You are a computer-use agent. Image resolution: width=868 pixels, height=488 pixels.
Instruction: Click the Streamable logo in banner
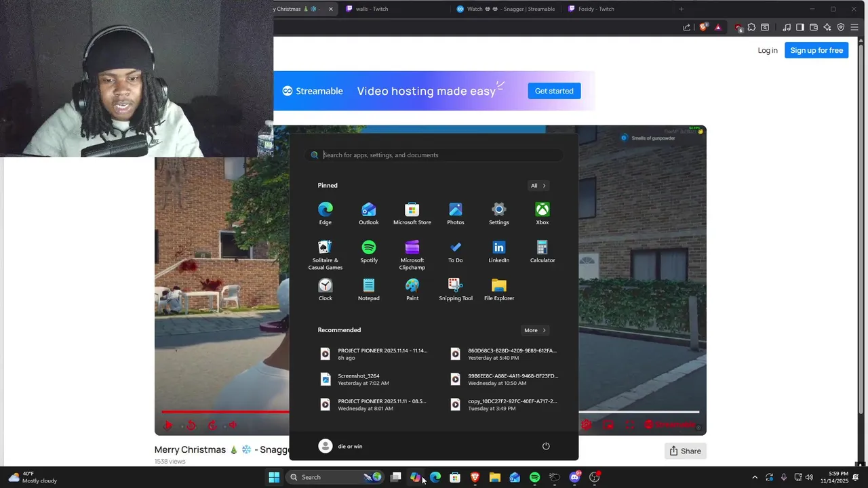(x=313, y=91)
